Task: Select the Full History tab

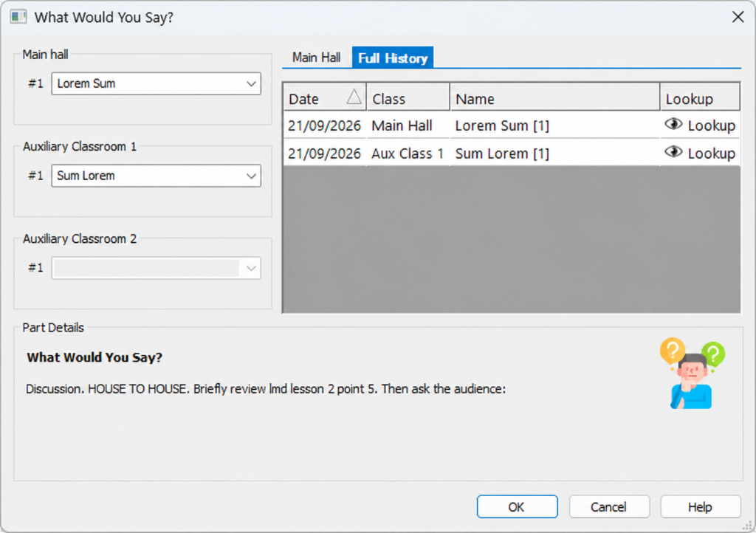Action: coord(393,58)
